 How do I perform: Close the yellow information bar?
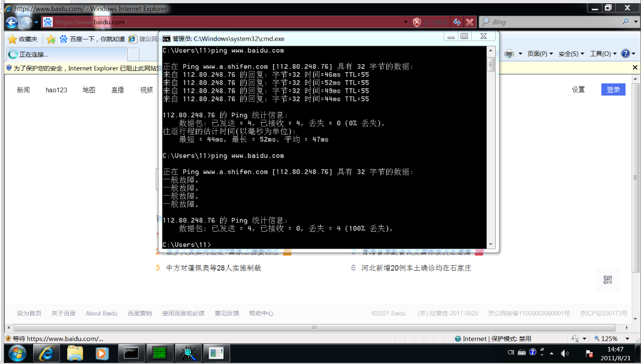pyautogui.click(x=635, y=68)
